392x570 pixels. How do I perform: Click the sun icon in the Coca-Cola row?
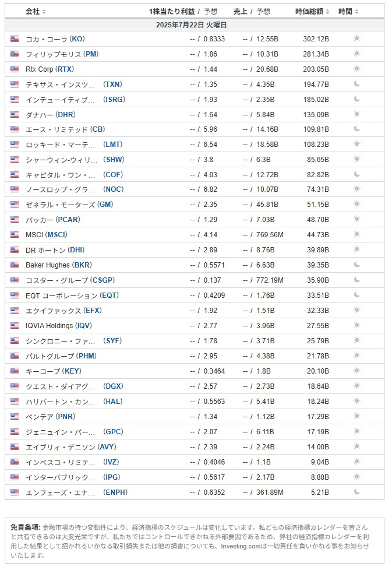(x=356, y=38)
